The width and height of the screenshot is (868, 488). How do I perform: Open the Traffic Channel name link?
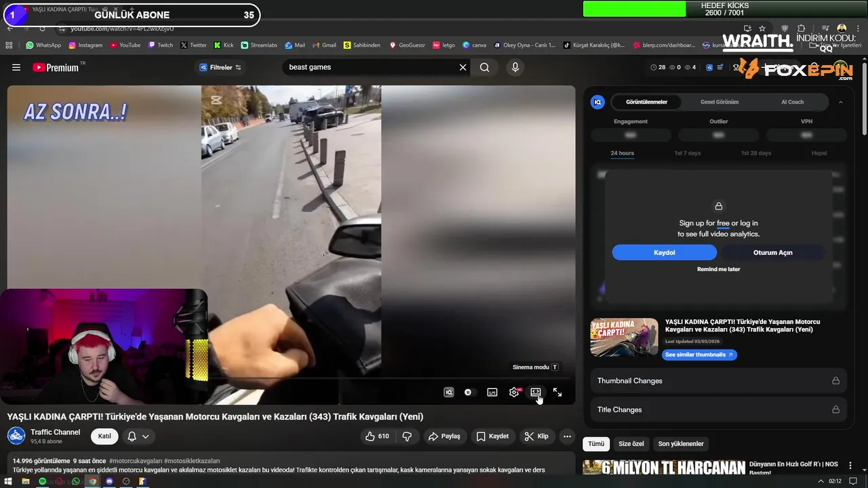pyautogui.click(x=55, y=432)
